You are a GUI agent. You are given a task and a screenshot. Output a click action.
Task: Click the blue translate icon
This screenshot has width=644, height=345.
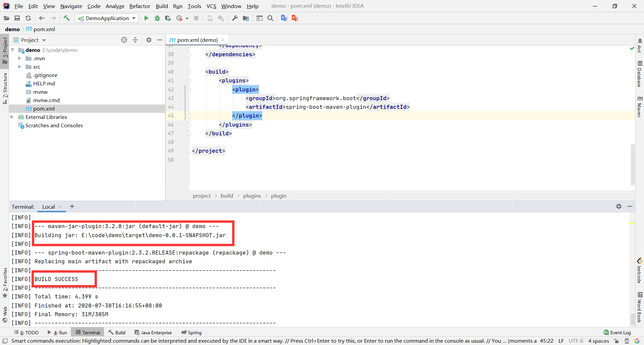[x=284, y=18]
